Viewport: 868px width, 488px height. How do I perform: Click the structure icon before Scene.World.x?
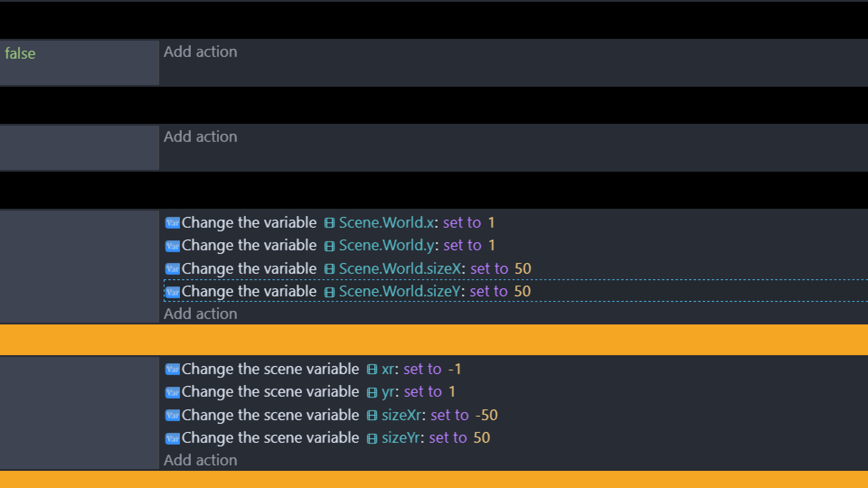click(x=330, y=223)
